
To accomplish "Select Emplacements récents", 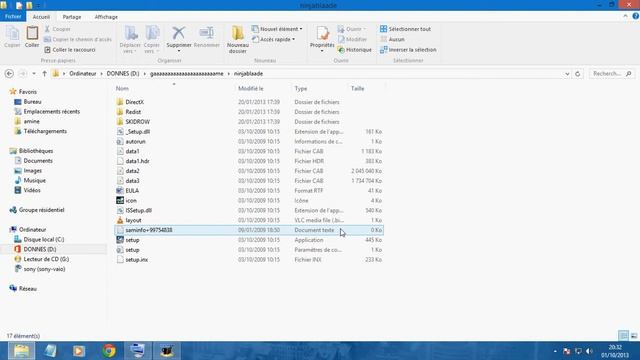I will 51,111.
